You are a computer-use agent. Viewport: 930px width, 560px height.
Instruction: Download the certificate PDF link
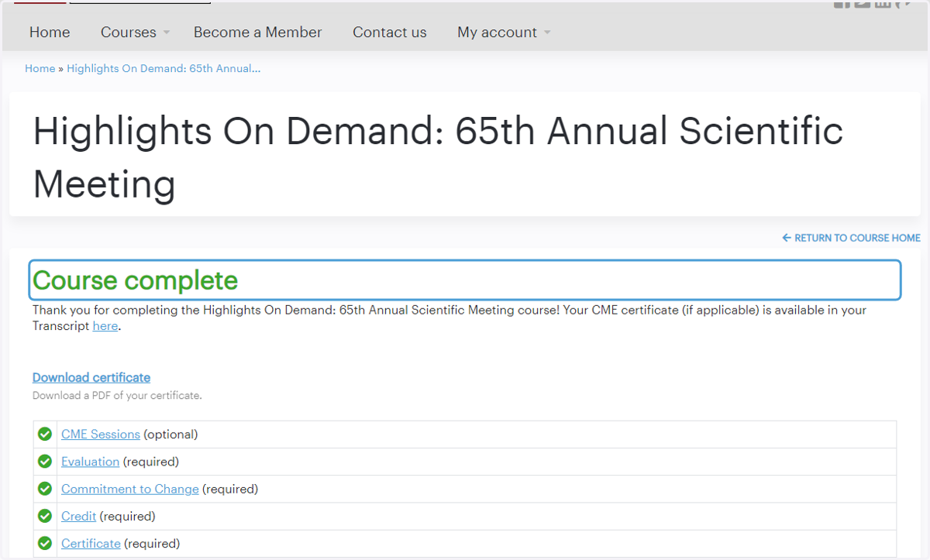click(91, 378)
